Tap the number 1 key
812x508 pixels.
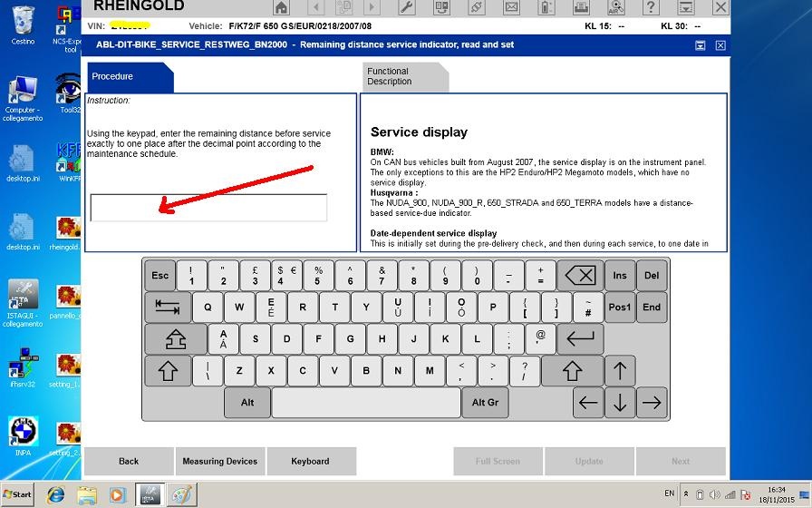pos(191,275)
